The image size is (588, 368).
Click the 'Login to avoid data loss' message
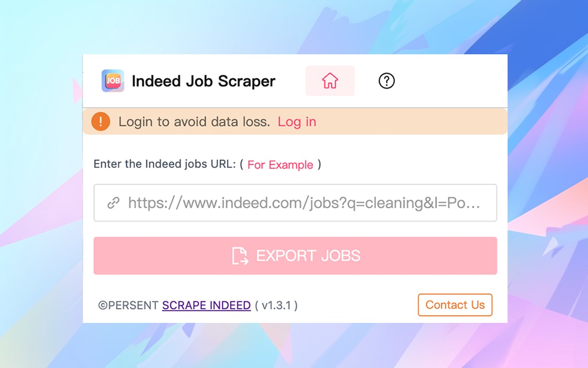[x=194, y=122]
